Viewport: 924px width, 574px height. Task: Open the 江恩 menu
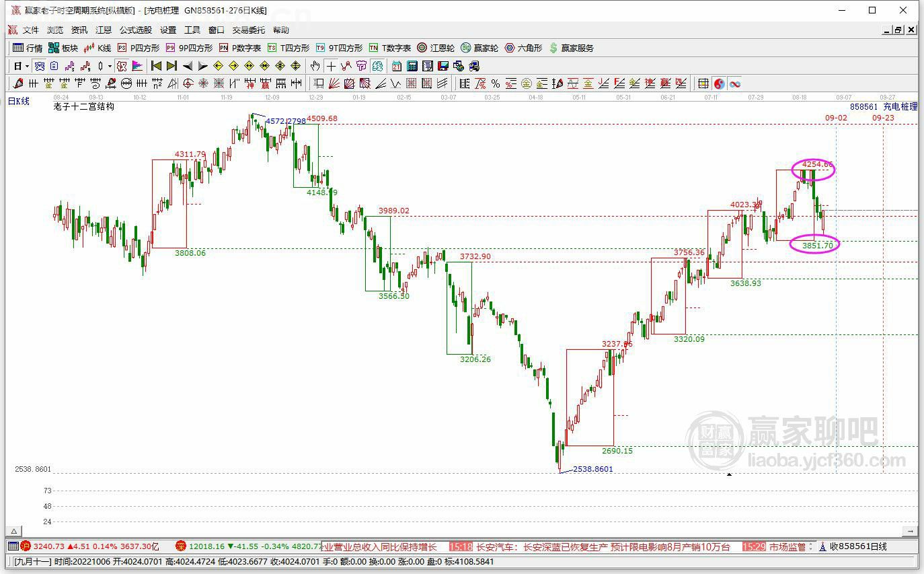[104, 30]
